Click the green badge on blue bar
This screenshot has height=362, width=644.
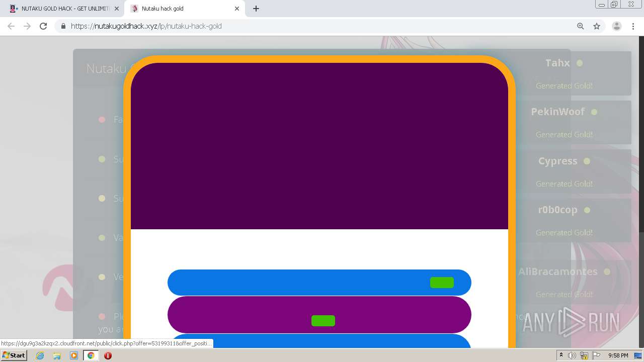point(442,283)
